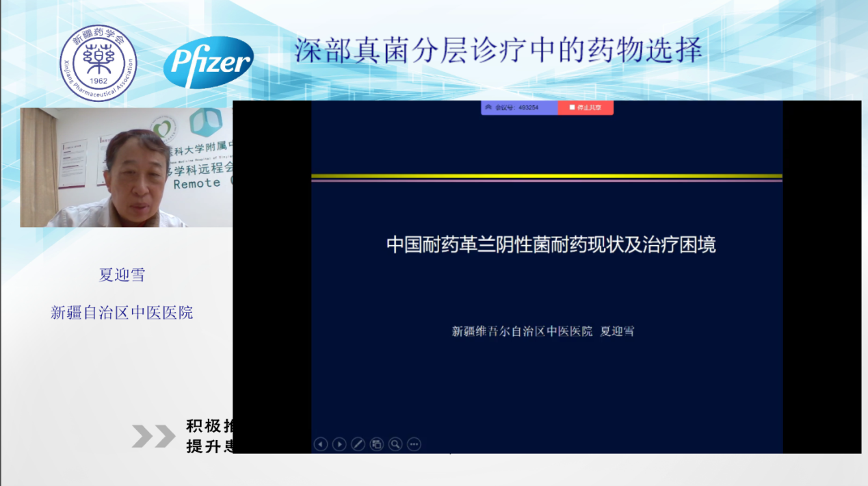This screenshot has height=486, width=868.
Task: Collapse the meeting bar with double chevron
Action: pos(488,107)
